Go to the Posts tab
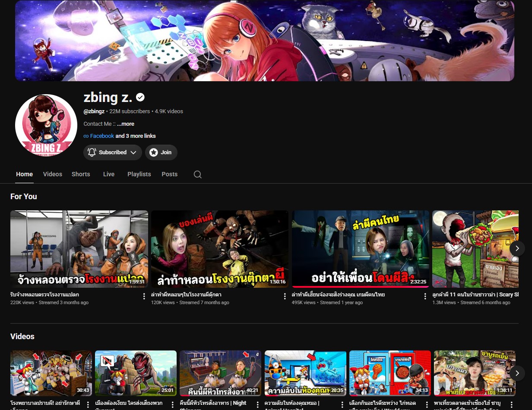532x410 pixels. 170,174
